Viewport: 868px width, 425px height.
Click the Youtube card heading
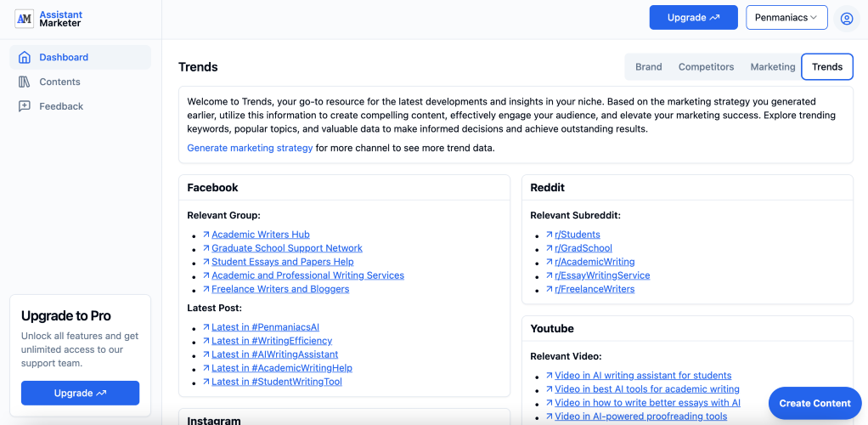[552, 329]
